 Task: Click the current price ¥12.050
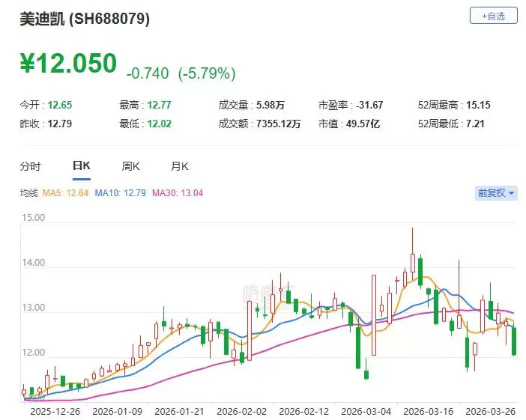69,64
